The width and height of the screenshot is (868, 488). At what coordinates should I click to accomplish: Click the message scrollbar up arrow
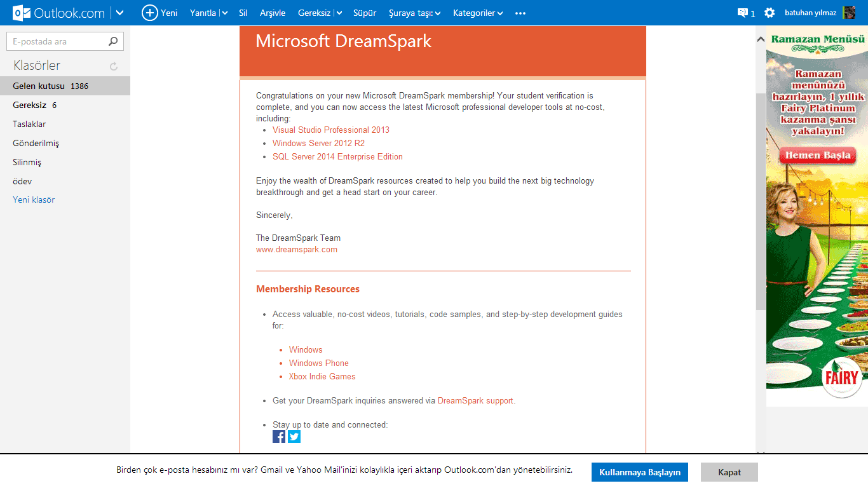coord(761,39)
